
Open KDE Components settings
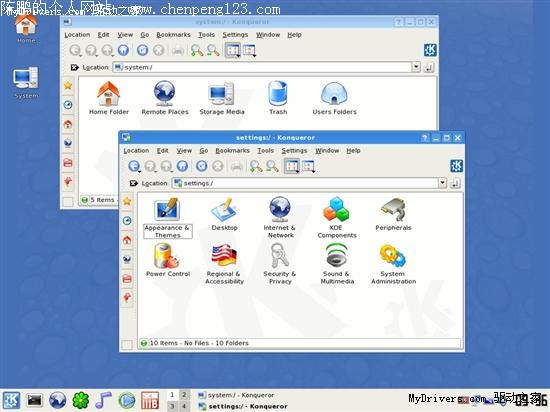tap(336, 218)
